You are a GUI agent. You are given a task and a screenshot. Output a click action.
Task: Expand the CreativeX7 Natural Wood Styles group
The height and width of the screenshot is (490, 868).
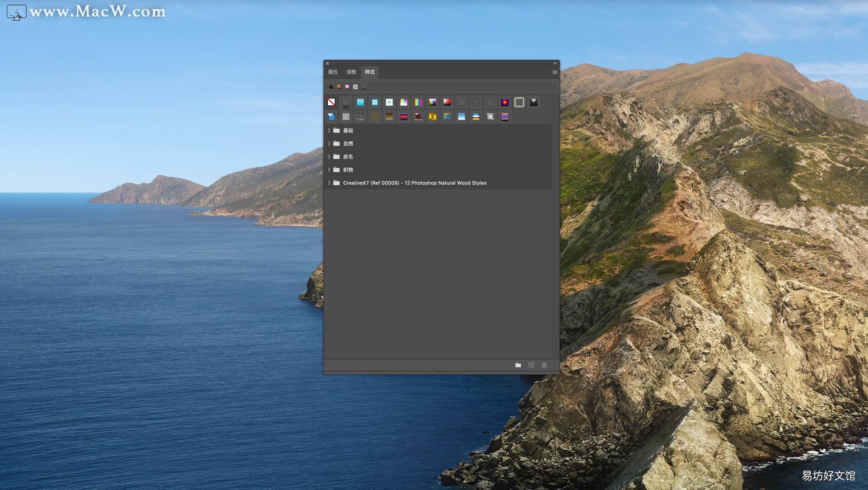point(329,183)
